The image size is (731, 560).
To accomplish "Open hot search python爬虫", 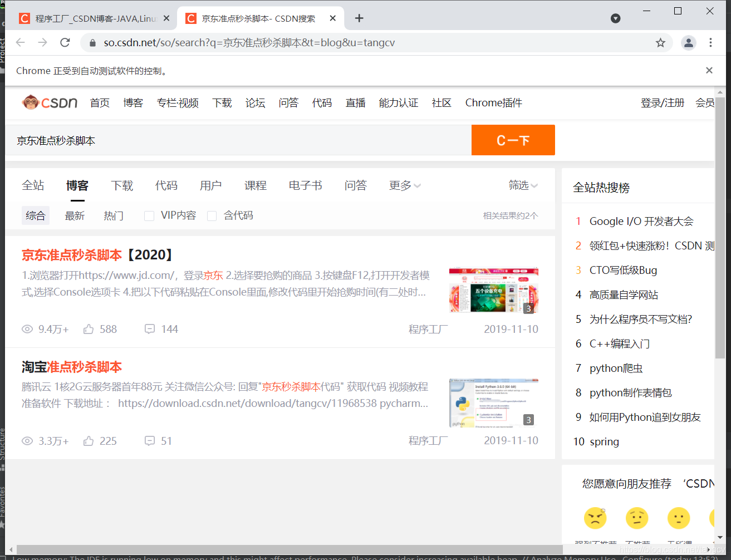I will [x=616, y=368].
